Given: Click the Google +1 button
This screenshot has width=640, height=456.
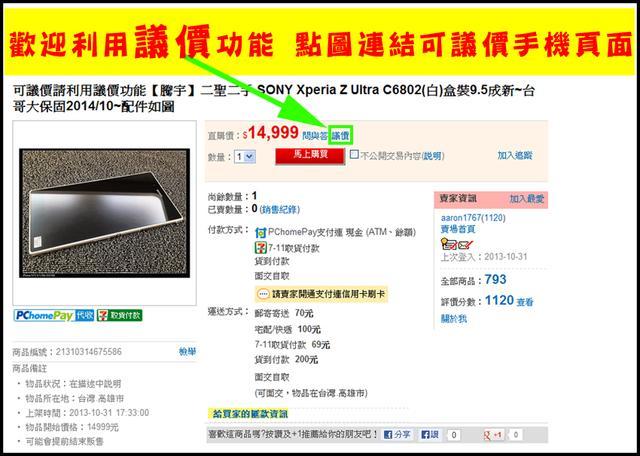Looking at the screenshot, I should [493, 435].
